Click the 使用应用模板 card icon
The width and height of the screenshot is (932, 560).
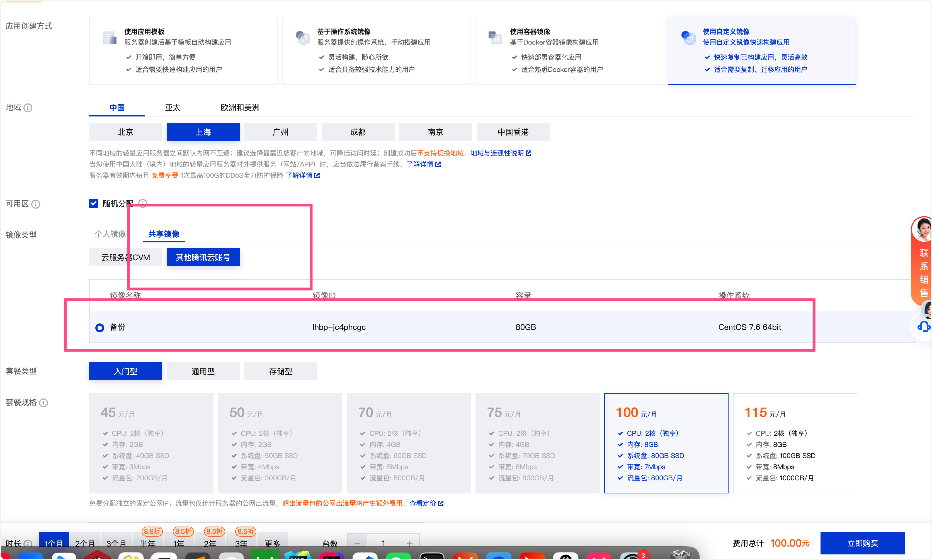[110, 38]
